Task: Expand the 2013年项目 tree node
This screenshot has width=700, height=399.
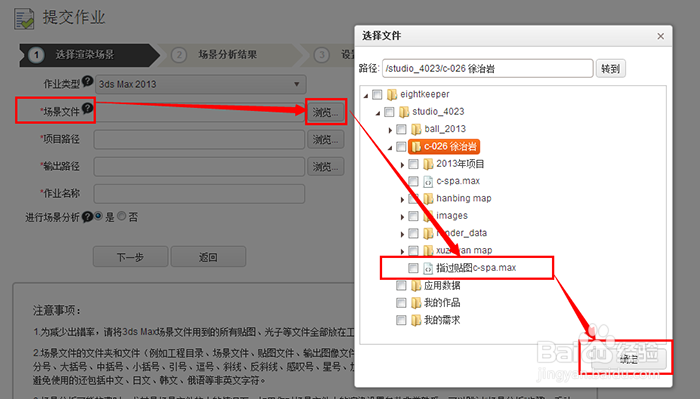Action: [402, 165]
